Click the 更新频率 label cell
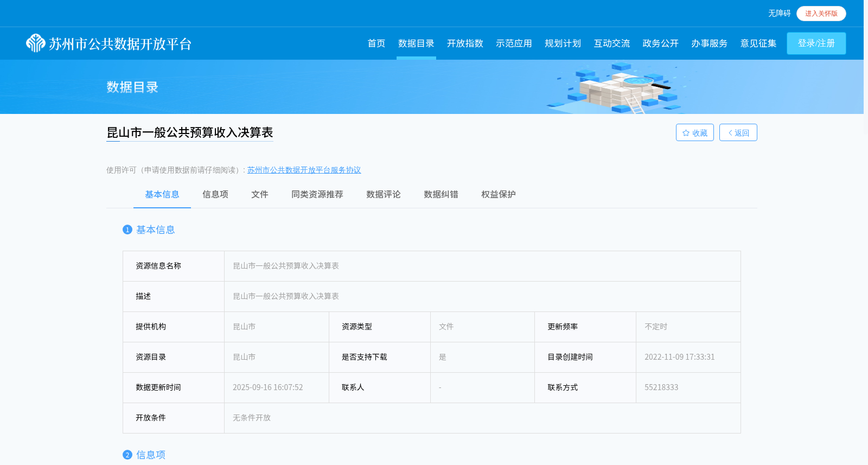 [585, 327]
